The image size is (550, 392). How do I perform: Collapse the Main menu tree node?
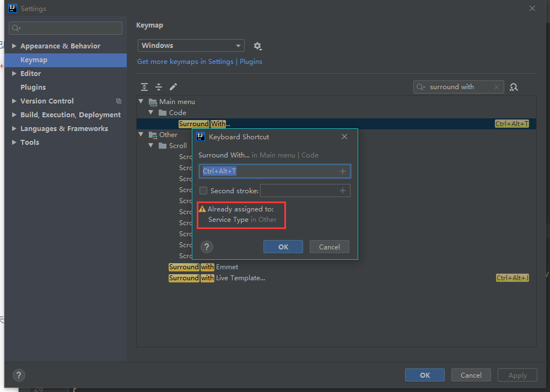pyautogui.click(x=141, y=102)
